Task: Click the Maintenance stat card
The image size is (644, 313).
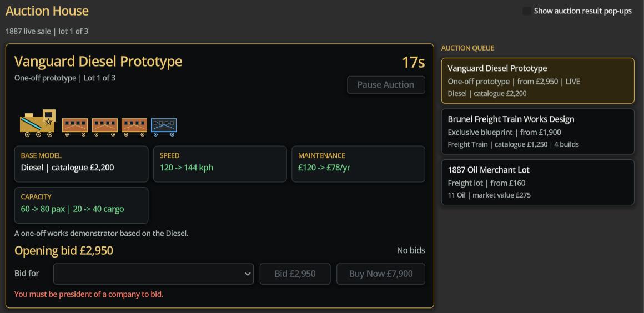Action: click(358, 164)
